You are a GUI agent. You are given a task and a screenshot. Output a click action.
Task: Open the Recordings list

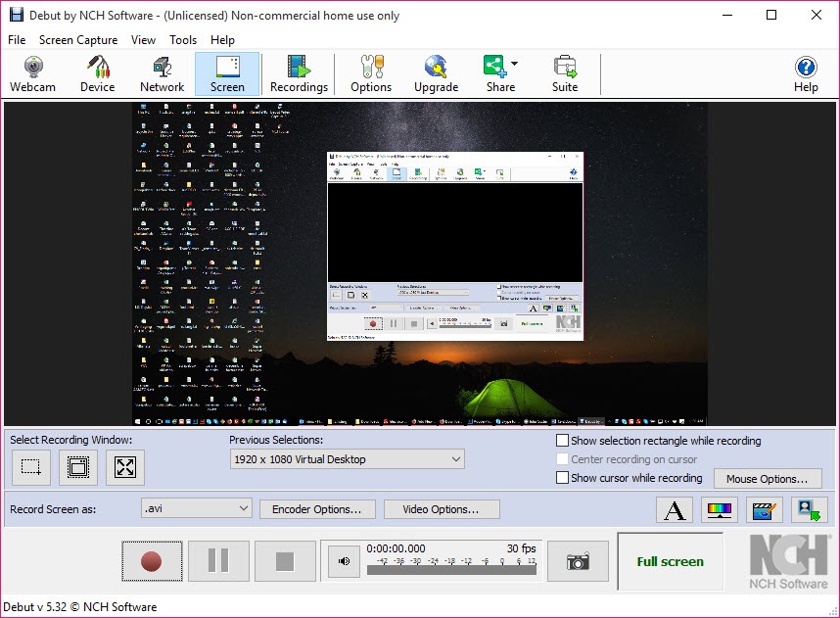click(299, 74)
